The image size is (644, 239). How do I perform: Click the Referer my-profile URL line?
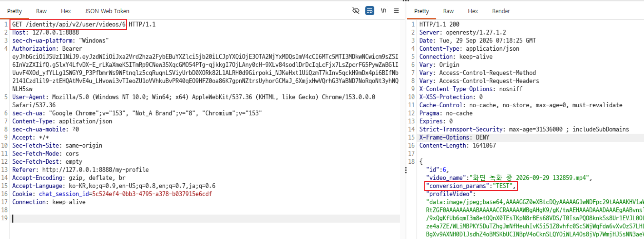[80, 170]
